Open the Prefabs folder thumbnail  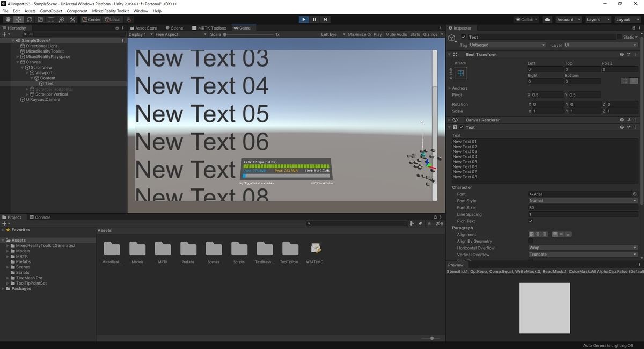tap(188, 252)
